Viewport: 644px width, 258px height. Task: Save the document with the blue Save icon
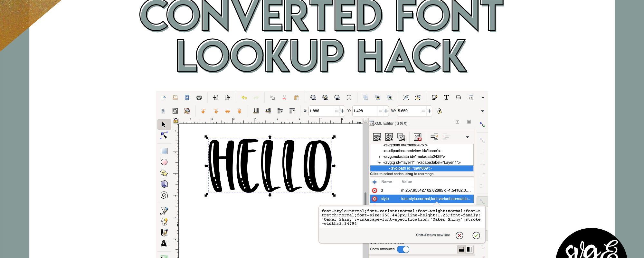coord(187,97)
